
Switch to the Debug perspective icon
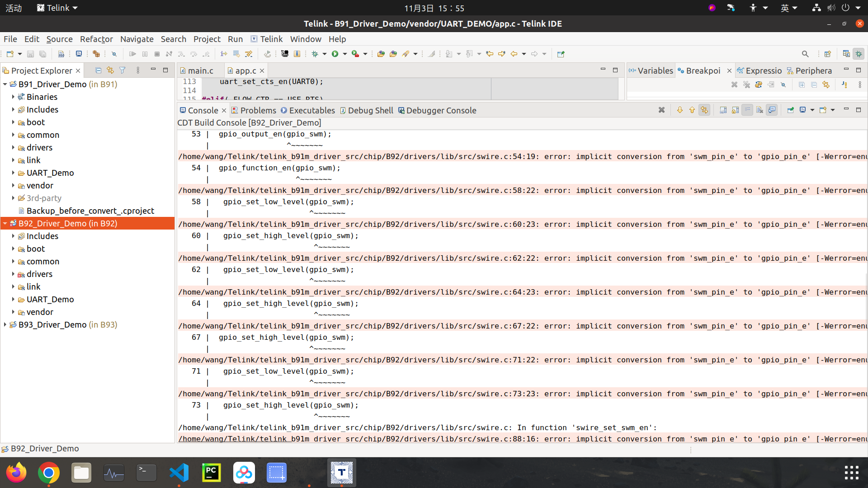[x=859, y=54]
